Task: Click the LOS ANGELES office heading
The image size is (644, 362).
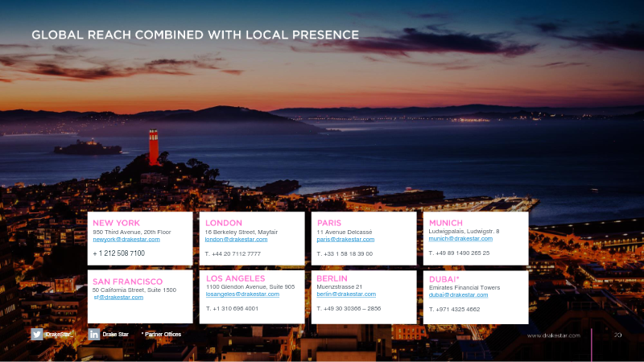Action: 236,278
